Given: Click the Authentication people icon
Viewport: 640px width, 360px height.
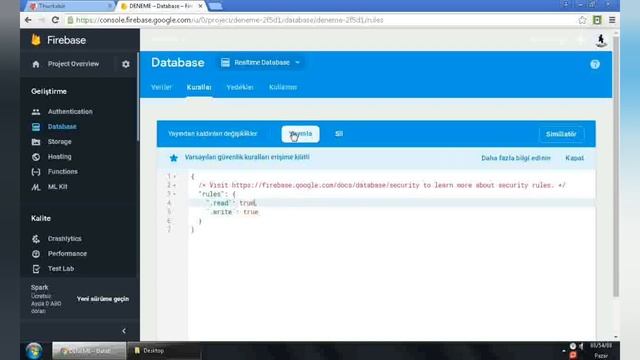Looking at the screenshot, I should (x=36, y=111).
